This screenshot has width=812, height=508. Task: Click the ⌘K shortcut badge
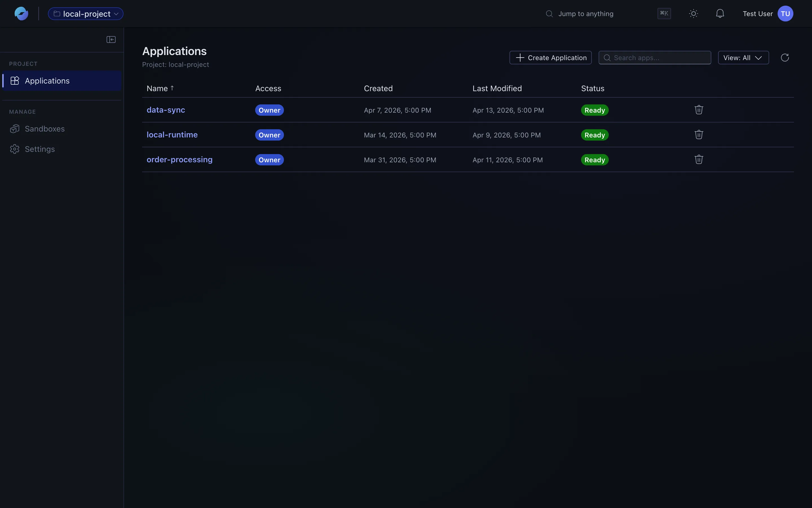click(664, 14)
